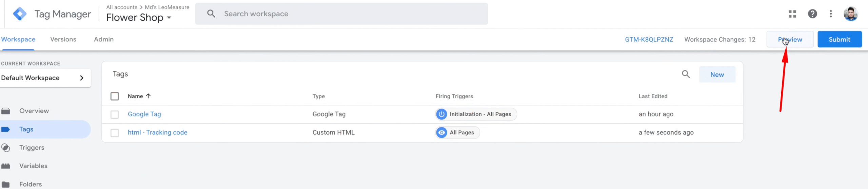Screen dimensions: 868x189
Task: Click the user account avatar
Action: 850,14
